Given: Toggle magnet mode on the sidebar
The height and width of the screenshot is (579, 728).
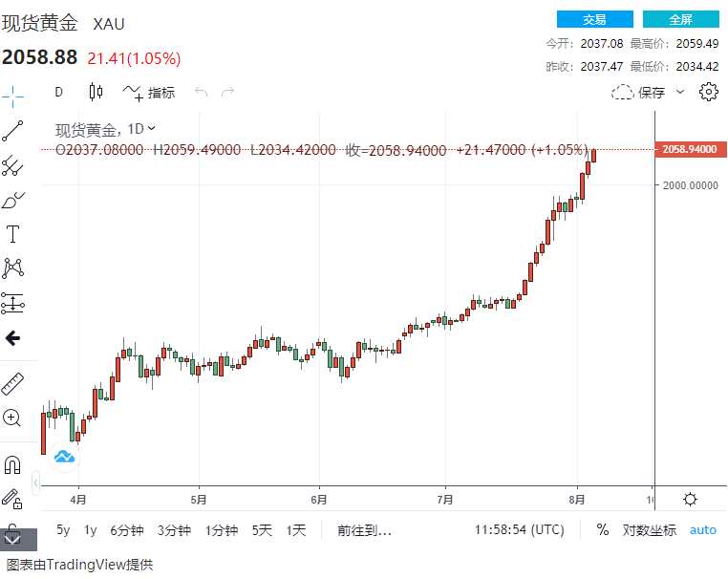Looking at the screenshot, I should point(13,465).
